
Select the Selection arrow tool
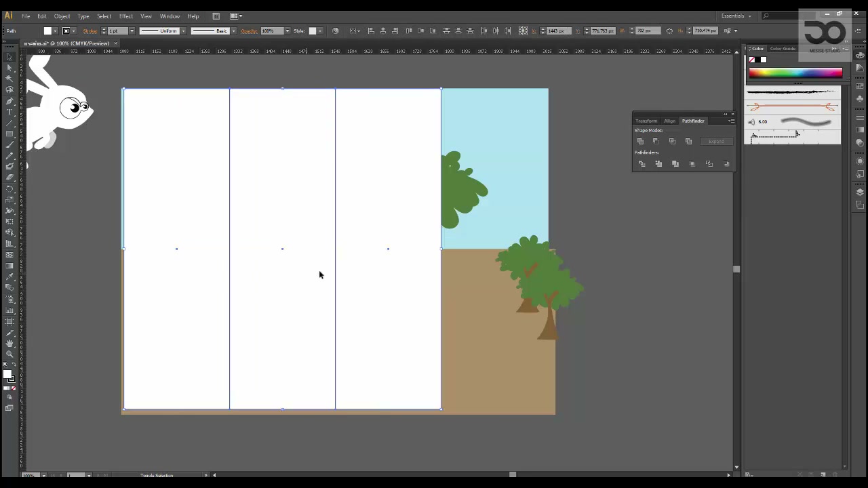point(9,57)
